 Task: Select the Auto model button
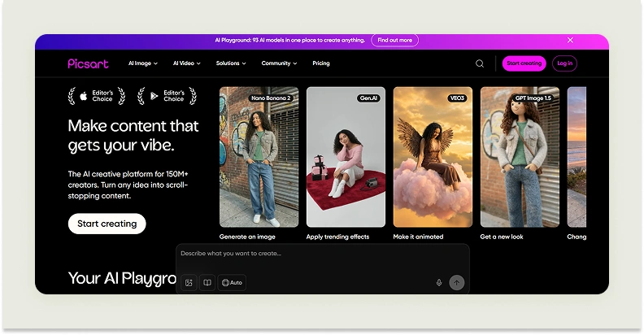232,282
